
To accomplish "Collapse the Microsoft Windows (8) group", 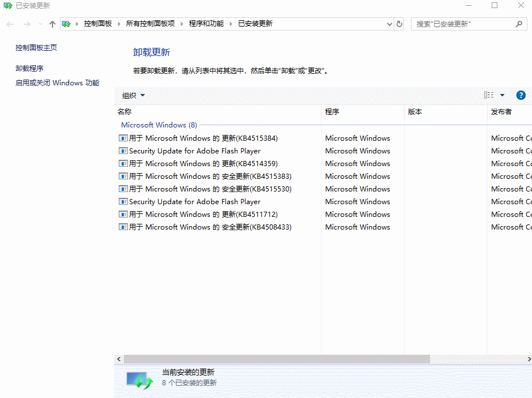I will coord(159,125).
